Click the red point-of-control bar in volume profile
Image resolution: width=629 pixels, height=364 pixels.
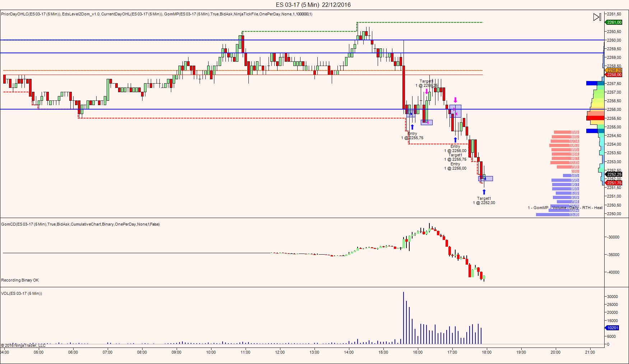[595, 118]
